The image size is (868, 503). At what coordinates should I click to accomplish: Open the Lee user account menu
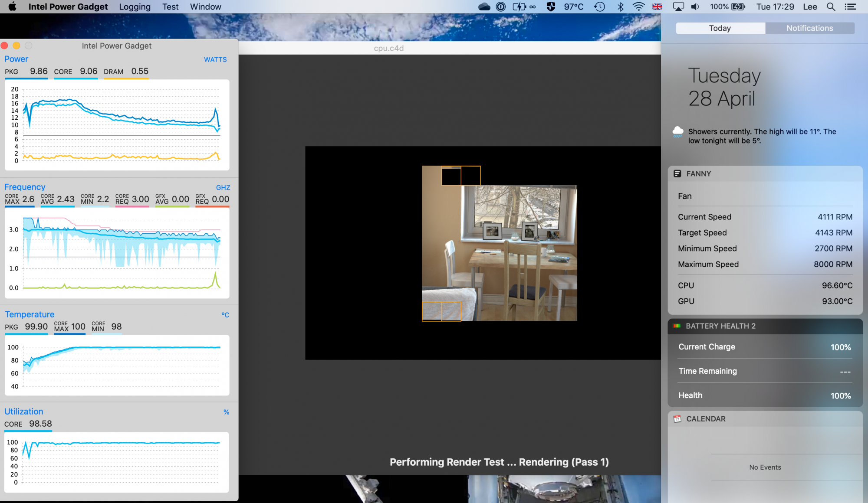tap(810, 7)
